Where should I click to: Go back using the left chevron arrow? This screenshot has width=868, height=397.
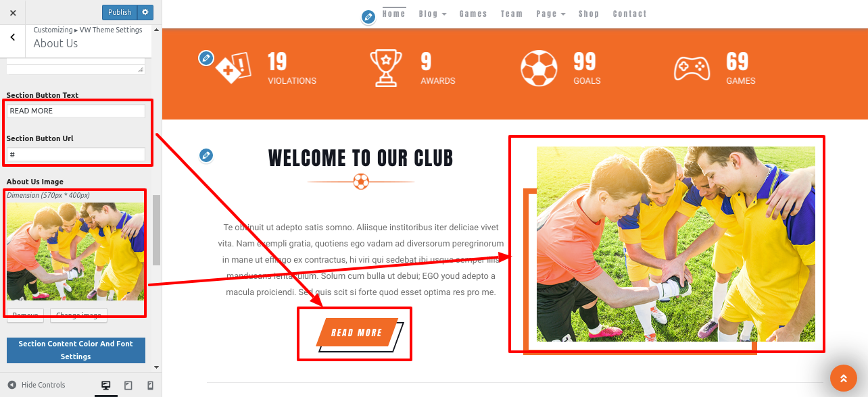pyautogui.click(x=13, y=38)
